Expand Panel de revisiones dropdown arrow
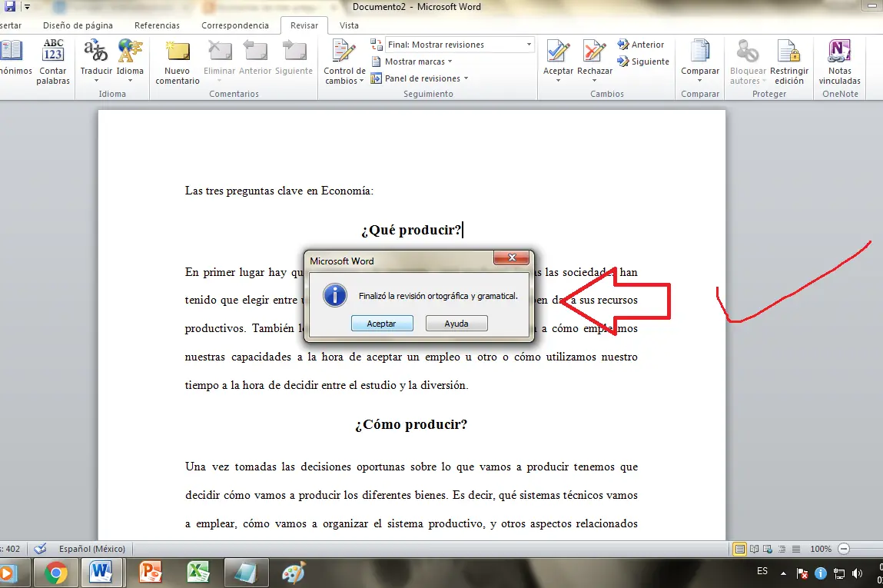The image size is (883, 588). click(466, 79)
